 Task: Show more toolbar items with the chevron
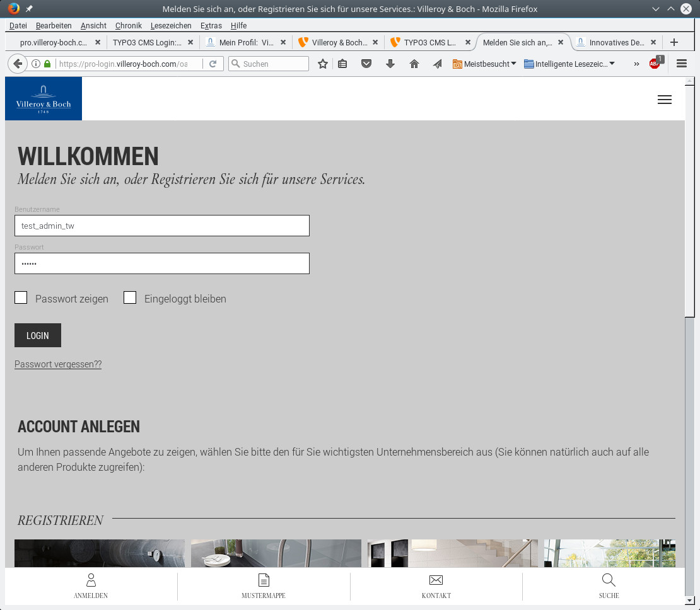(636, 64)
